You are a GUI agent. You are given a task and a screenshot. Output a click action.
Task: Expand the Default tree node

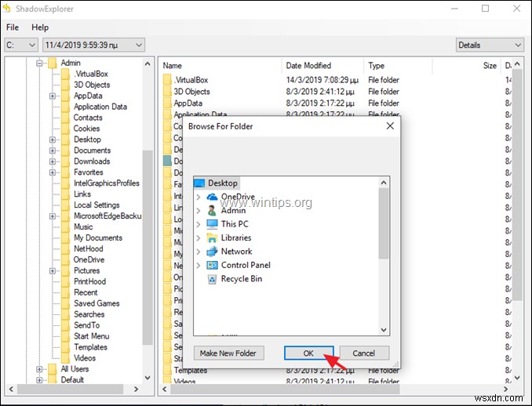(39, 380)
